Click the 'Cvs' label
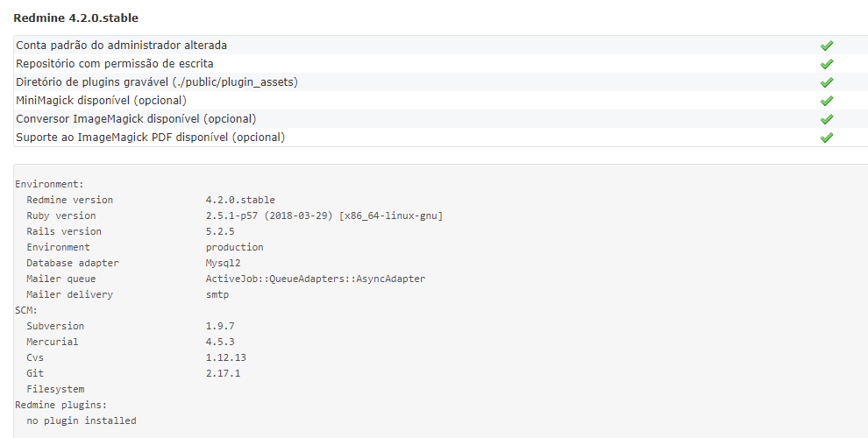This screenshot has width=868, height=438. click(x=35, y=357)
